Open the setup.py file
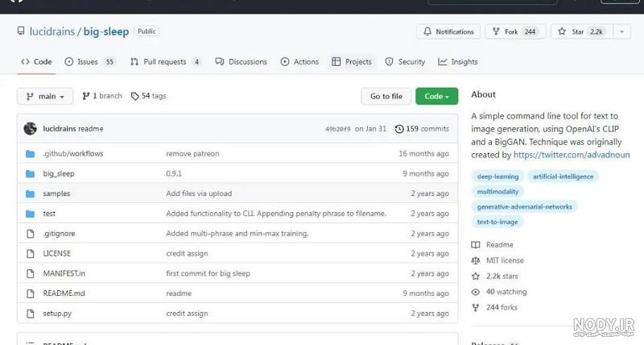This screenshot has height=345, width=644. [57, 314]
